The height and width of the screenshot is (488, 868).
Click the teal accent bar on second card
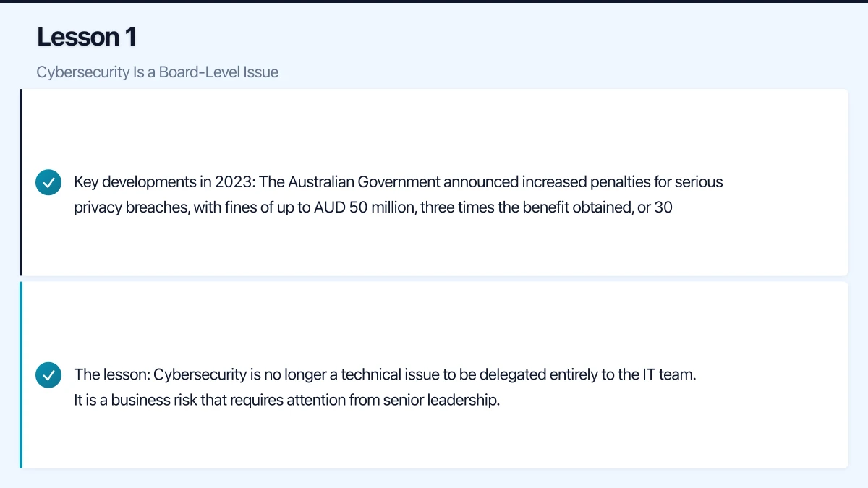tap(21, 375)
